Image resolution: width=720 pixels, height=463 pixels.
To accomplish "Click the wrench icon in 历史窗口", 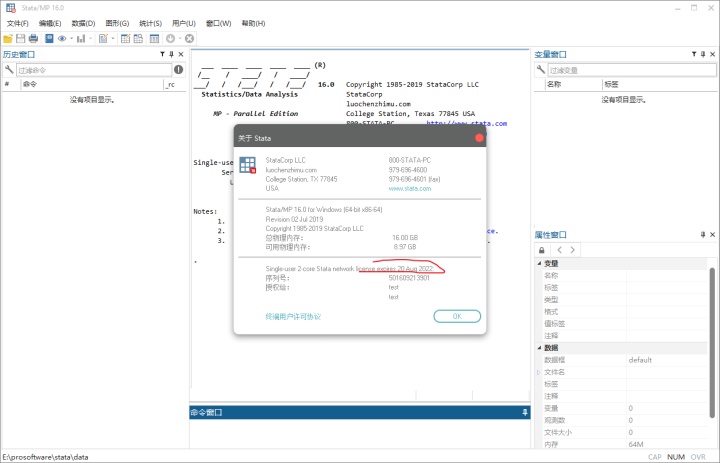I will (x=9, y=69).
